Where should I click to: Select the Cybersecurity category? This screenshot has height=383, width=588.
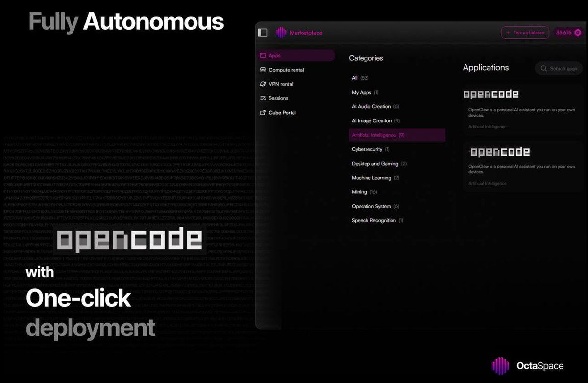point(370,149)
